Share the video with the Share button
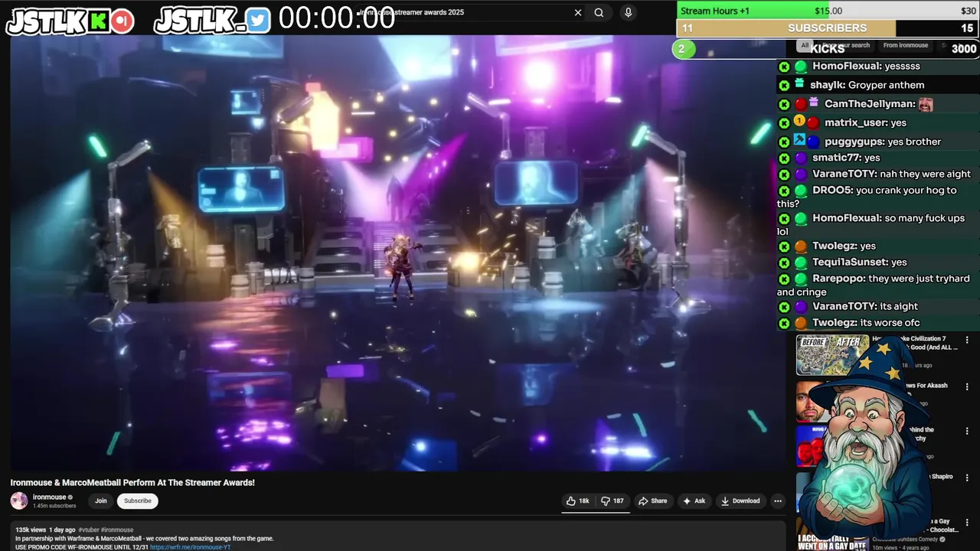The height and width of the screenshot is (551, 980). (x=653, y=501)
